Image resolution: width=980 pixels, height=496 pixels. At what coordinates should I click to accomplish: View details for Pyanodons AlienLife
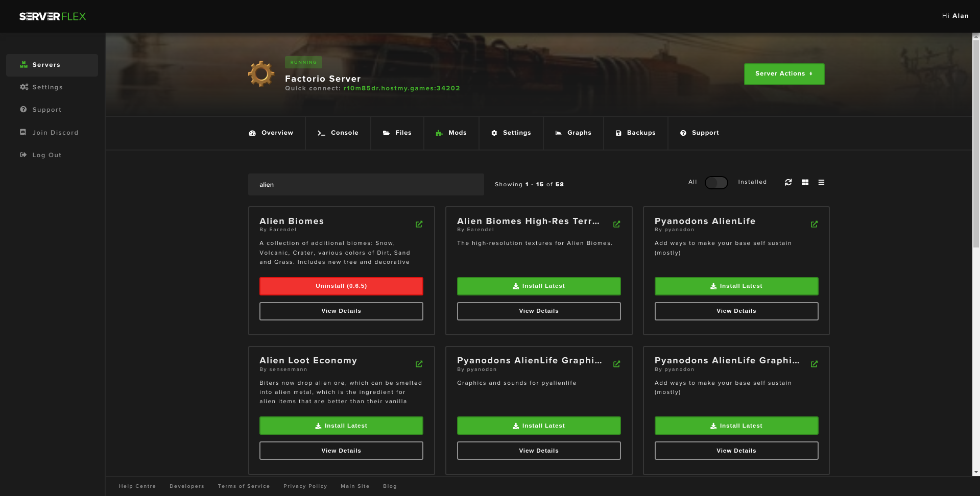click(x=736, y=311)
